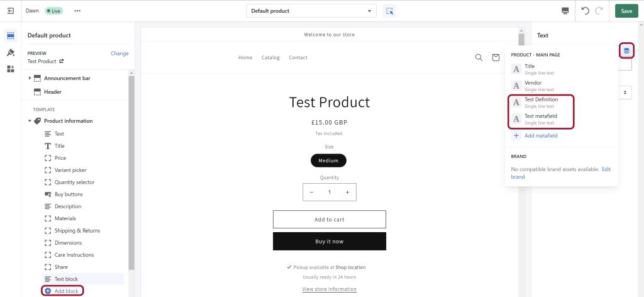Screen dimensions: 644x297
Task: Switch to desktop preview icon
Action: [565, 11]
